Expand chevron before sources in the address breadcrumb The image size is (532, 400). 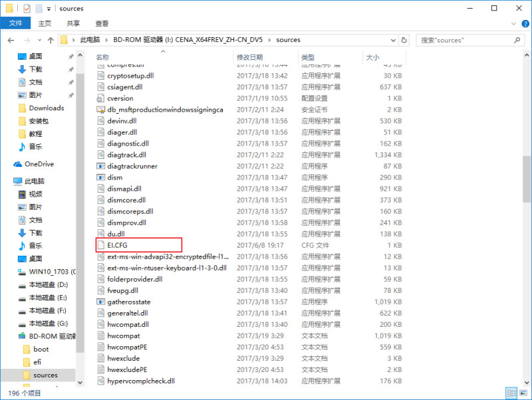coord(269,40)
